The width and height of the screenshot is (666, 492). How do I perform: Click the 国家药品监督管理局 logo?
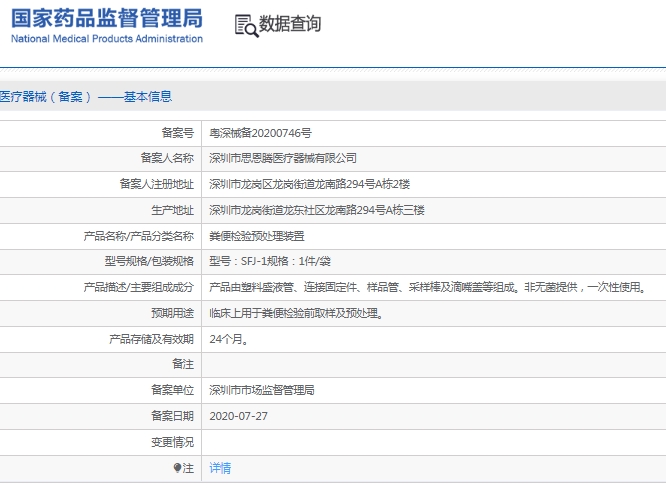point(107,26)
